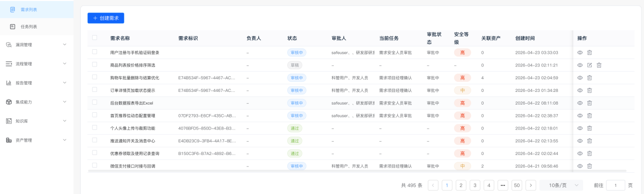Check the box for 推送通知开关及消息中心

tap(94, 140)
